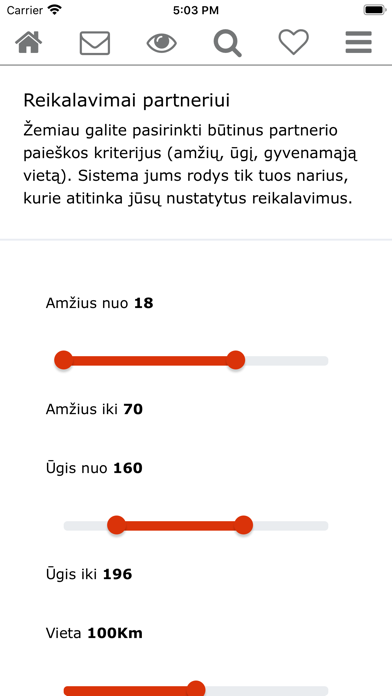Image resolution: width=392 pixels, height=696 pixels.
Task: Open favorites with the heart icon
Action: click(293, 42)
